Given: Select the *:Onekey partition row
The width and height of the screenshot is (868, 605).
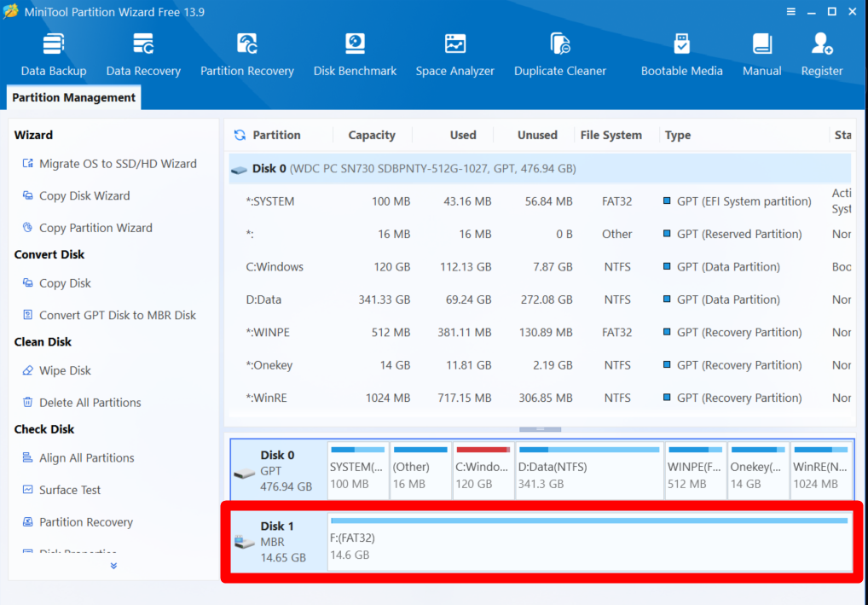Looking at the screenshot, I should 540,364.
